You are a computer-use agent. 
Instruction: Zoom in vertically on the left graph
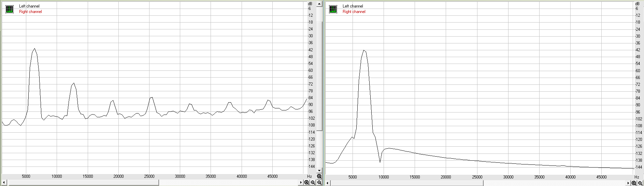[x=319, y=176]
